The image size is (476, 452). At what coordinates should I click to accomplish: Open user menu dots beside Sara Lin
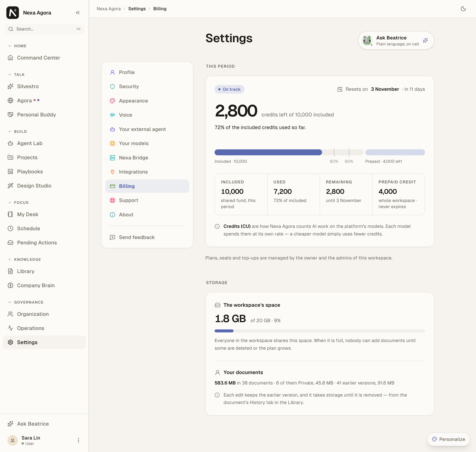click(x=78, y=440)
